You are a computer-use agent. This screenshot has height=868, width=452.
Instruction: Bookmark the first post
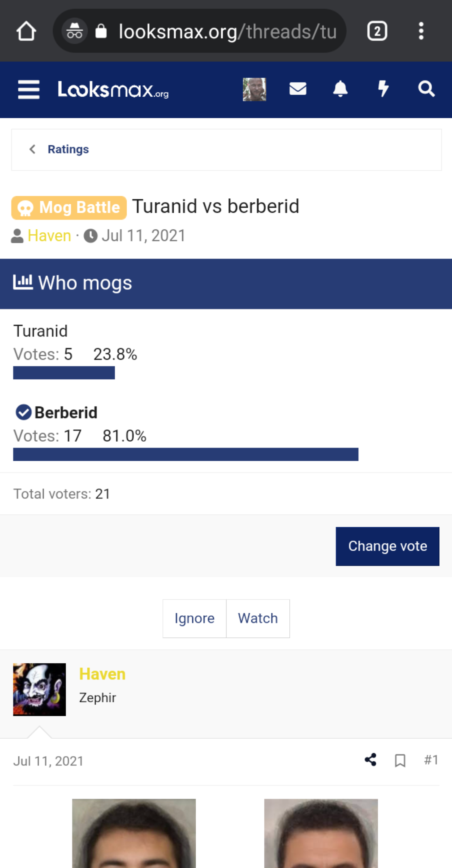400,760
